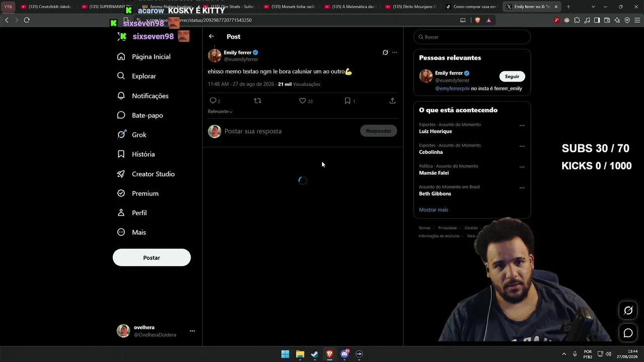Viewport: 644px width, 362px height.
Task: Open the Windows Start menu
Action: pyautogui.click(x=285, y=354)
